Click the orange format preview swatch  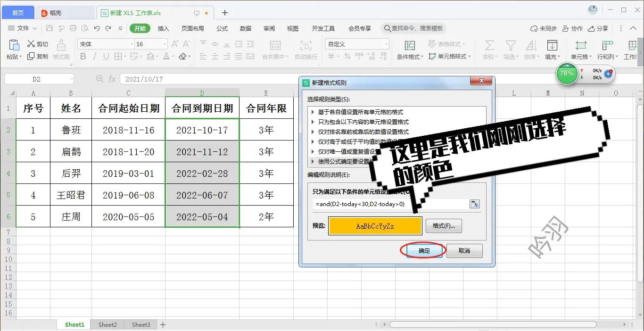(375, 226)
